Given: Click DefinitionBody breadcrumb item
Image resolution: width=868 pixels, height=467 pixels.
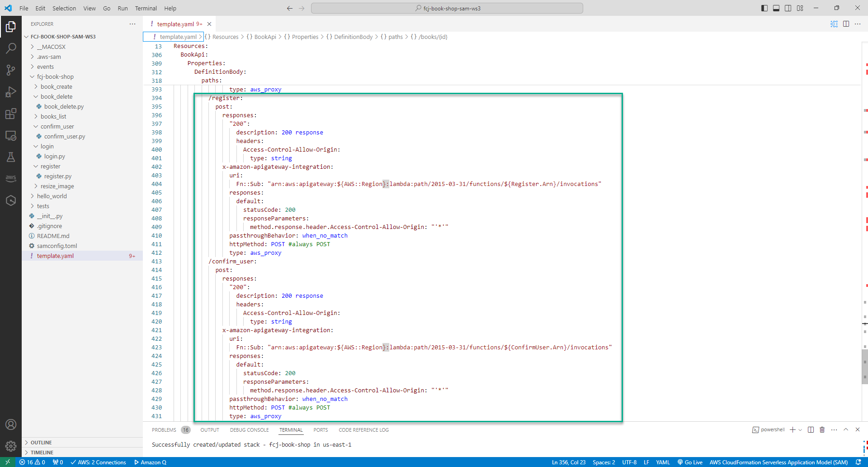Looking at the screenshot, I should tap(353, 37).
